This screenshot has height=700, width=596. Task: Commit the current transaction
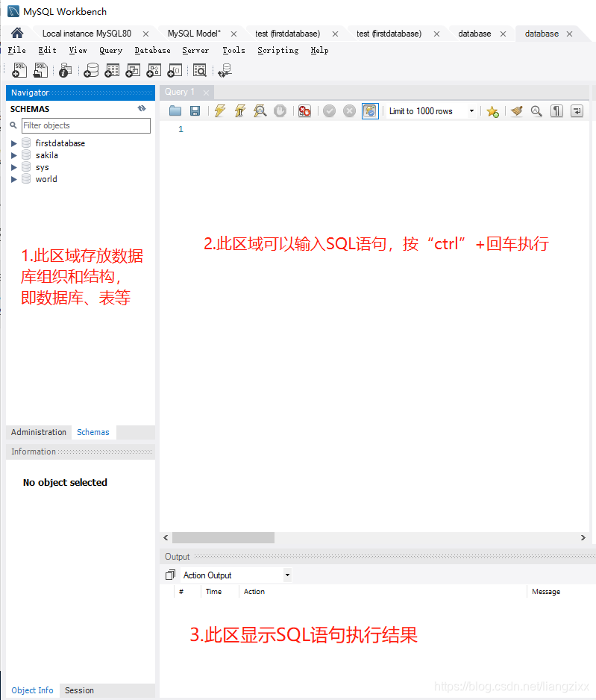click(329, 110)
